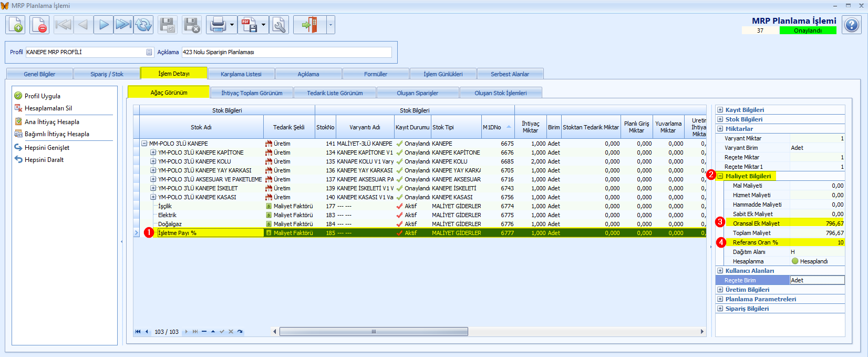Viewport: 868px width, 357px height.
Task: Click the Hepsini Genişlet arrow icon
Action: pos(18,147)
